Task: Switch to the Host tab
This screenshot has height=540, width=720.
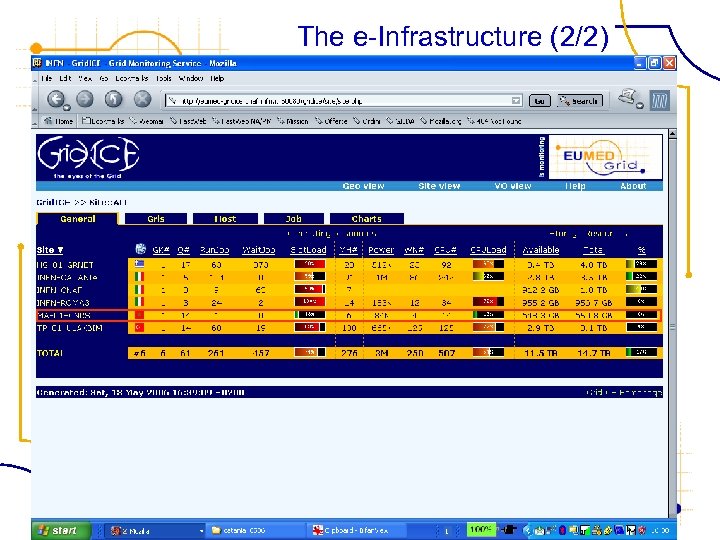Action: 225,219
